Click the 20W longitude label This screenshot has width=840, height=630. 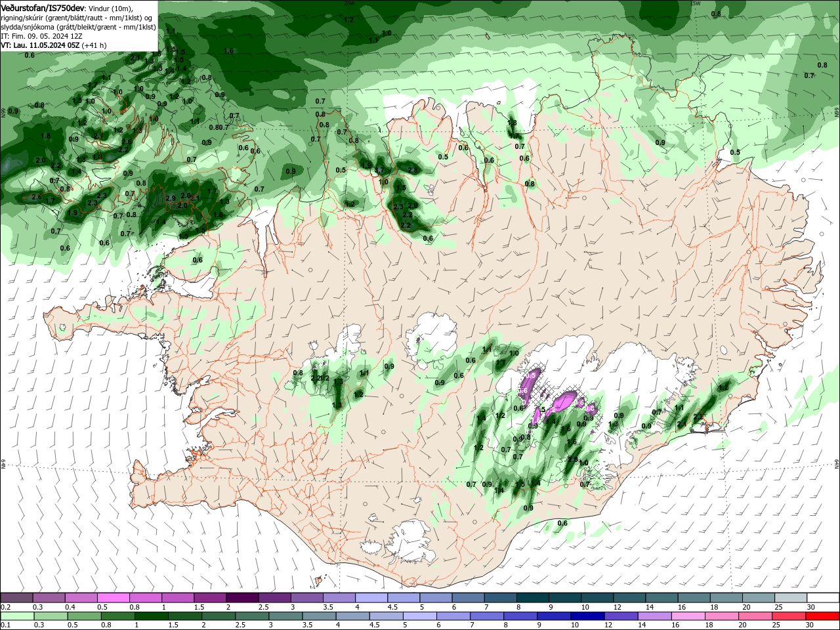[x=348, y=3]
